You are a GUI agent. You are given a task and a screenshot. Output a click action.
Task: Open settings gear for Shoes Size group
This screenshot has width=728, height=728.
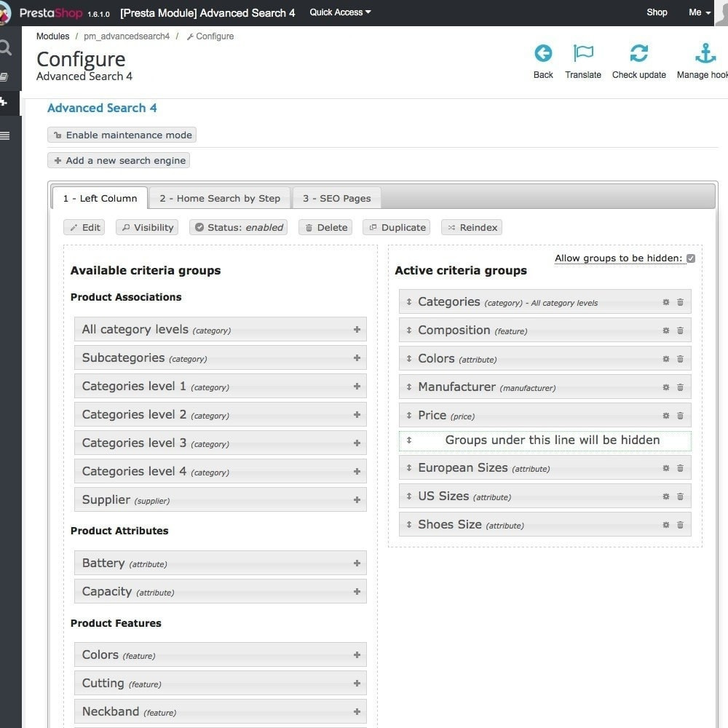[x=666, y=525]
